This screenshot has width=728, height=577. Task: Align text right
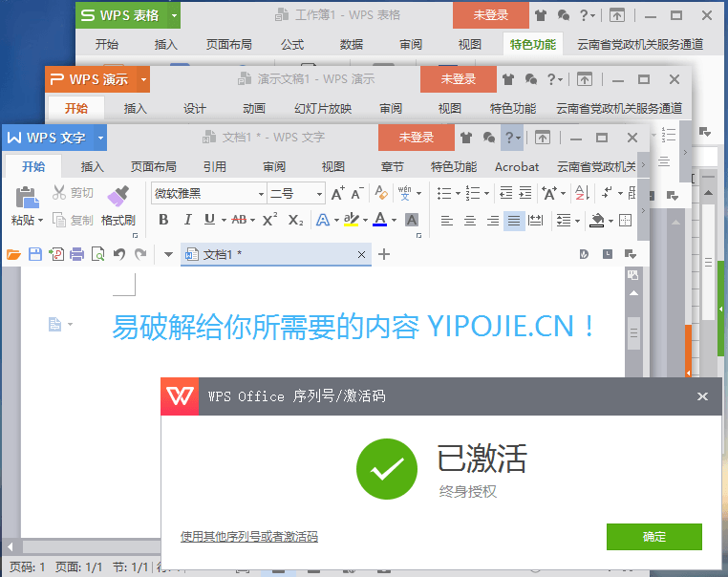click(493, 220)
